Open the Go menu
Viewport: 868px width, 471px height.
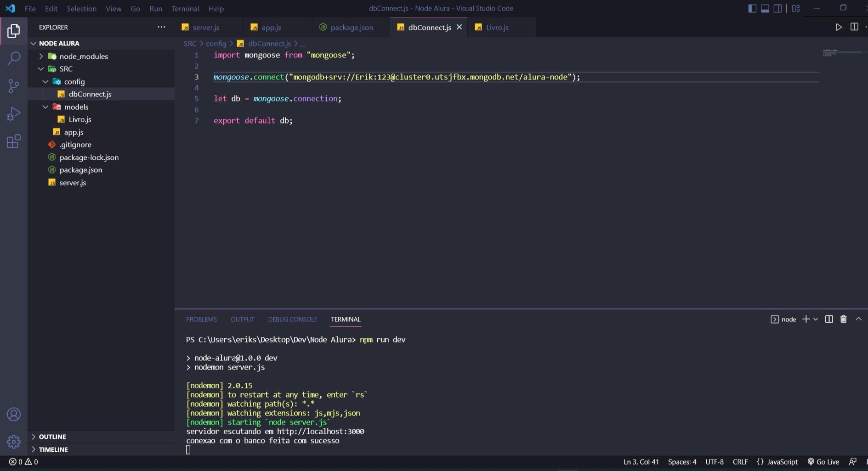(x=135, y=8)
